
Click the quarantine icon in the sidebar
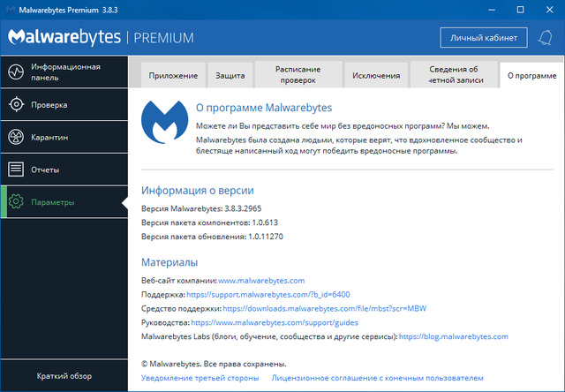15,138
